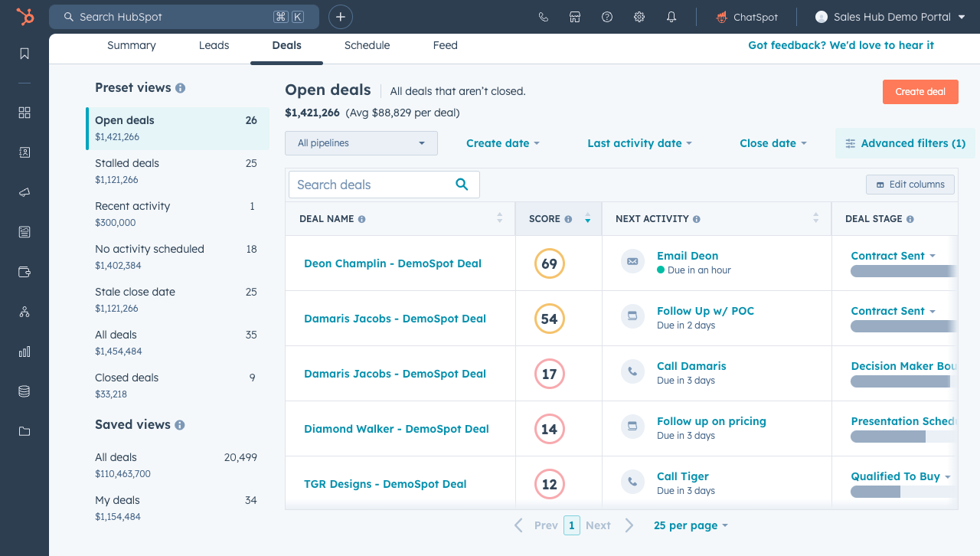Open the Reporting bar chart icon in sidebar
Screen dimensions: 980x556
coord(24,352)
